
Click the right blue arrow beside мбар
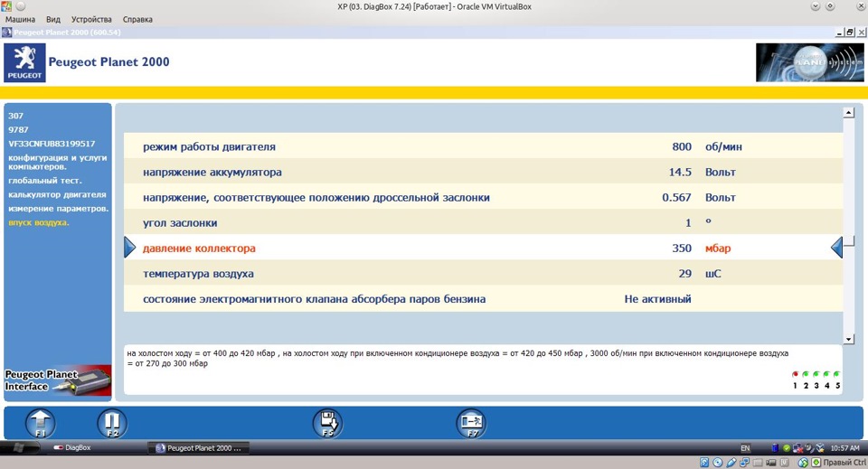[837, 248]
